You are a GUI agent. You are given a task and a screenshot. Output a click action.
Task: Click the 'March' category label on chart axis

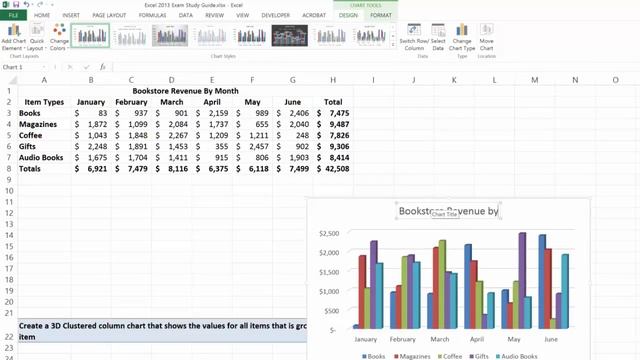[440, 339]
